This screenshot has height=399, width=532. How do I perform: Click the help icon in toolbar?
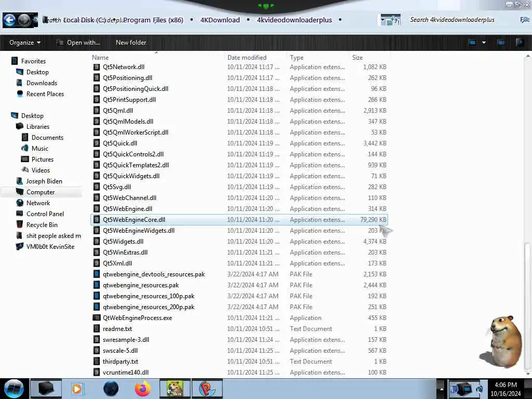coord(520,43)
